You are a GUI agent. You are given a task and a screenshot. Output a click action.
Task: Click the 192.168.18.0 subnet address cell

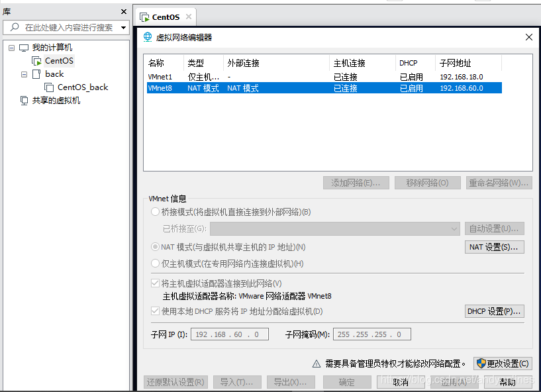click(x=462, y=77)
